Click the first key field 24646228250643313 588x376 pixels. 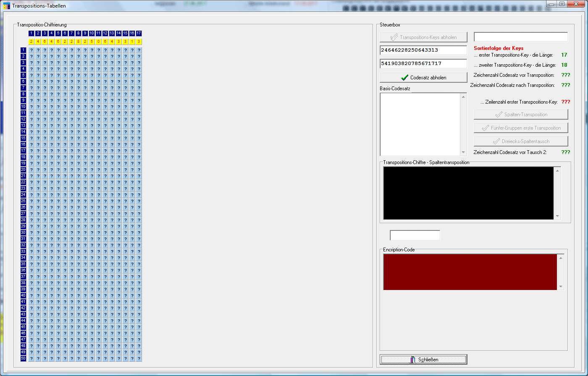(423, 50)
